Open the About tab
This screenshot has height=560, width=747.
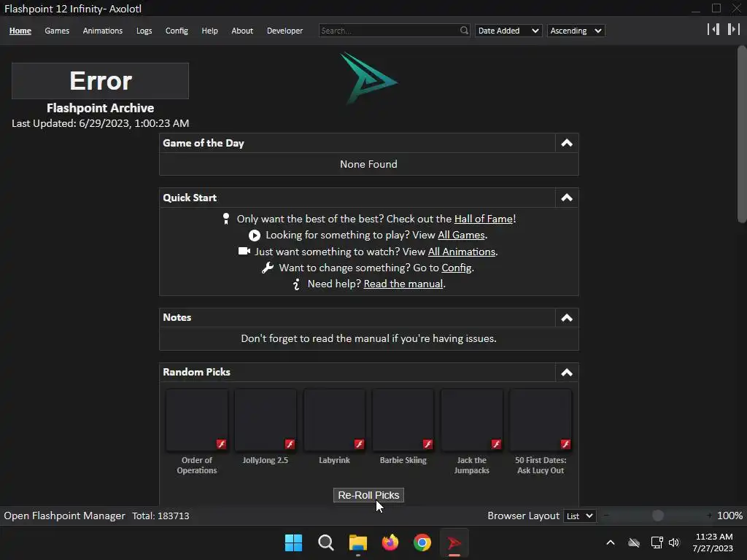point(242,31)
